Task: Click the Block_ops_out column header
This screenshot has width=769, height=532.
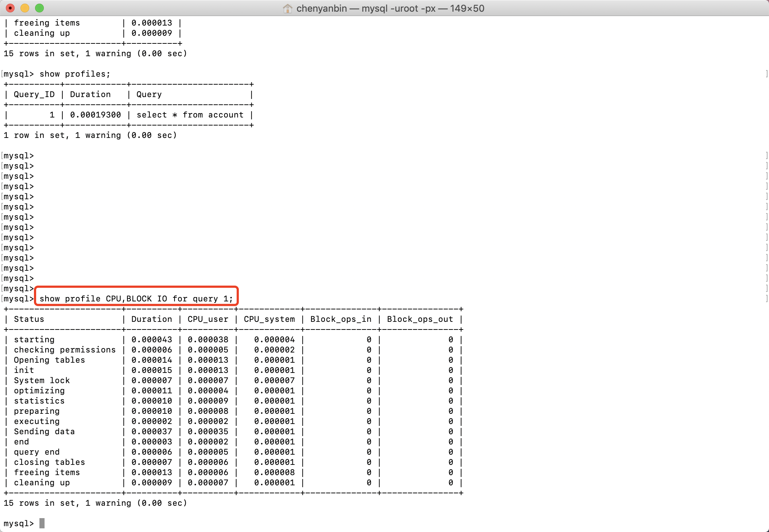Action: 420,319
